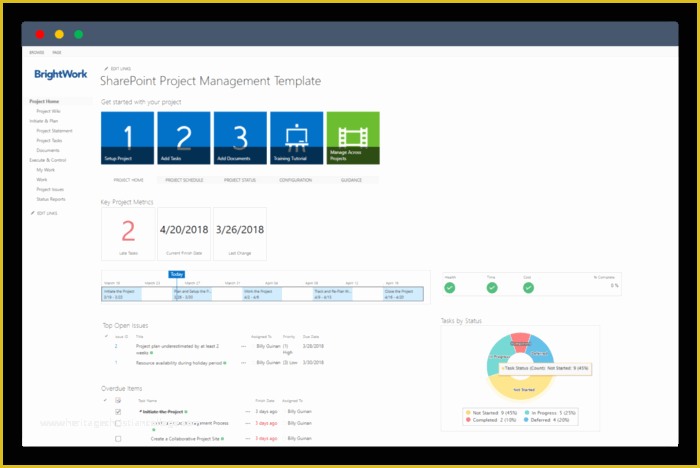Click the pencil icon beside sidebar EDIT LINKS
The width and height of the screenshot is (700, 468).
point(33,213)
